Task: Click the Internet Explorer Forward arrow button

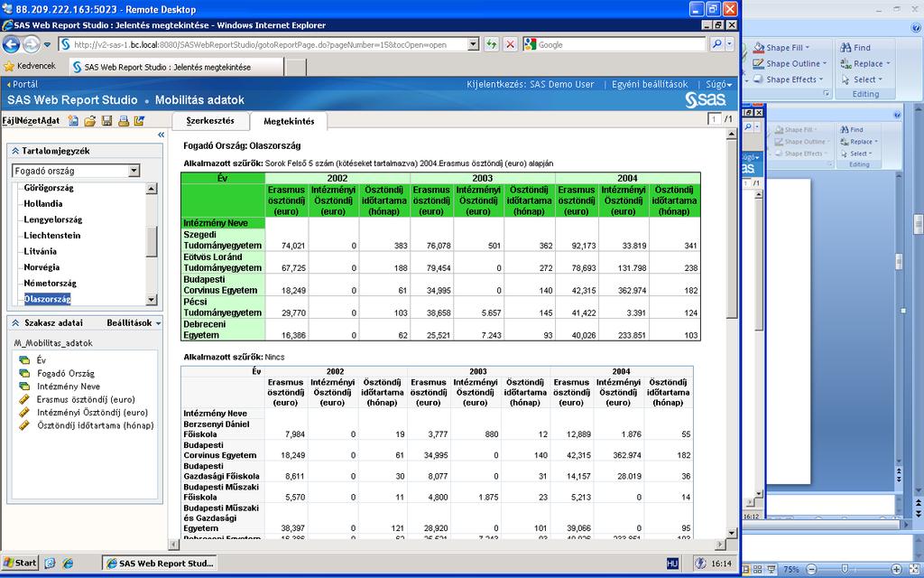Action: coord(31,44)
